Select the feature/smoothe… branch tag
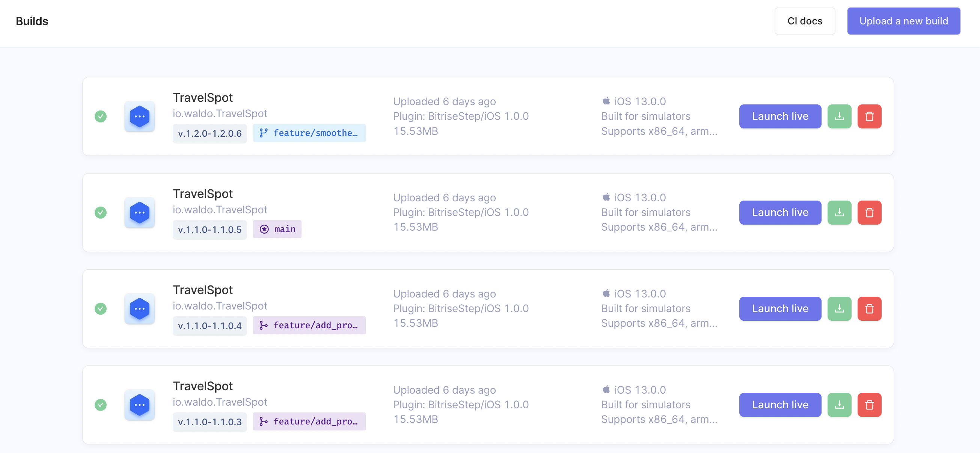980x453 pixels. point(309,133)
